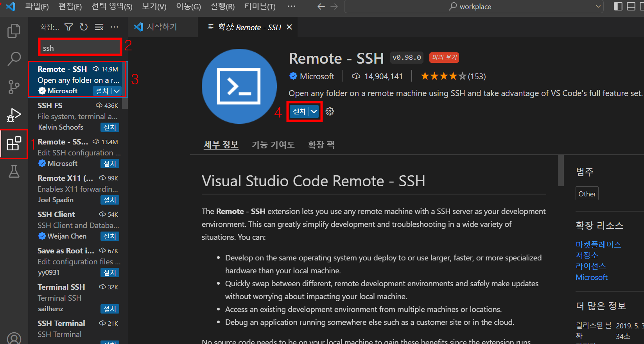This screenshot has width=644, height=344.
Task: Switch to the 세부 정보 tab
Action: point(221,145)
